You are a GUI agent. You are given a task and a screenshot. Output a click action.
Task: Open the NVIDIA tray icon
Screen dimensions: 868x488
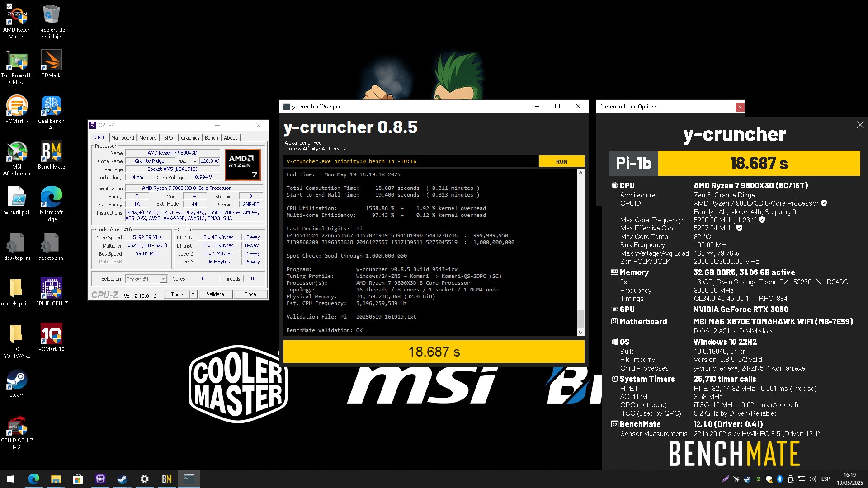[758, 479]
